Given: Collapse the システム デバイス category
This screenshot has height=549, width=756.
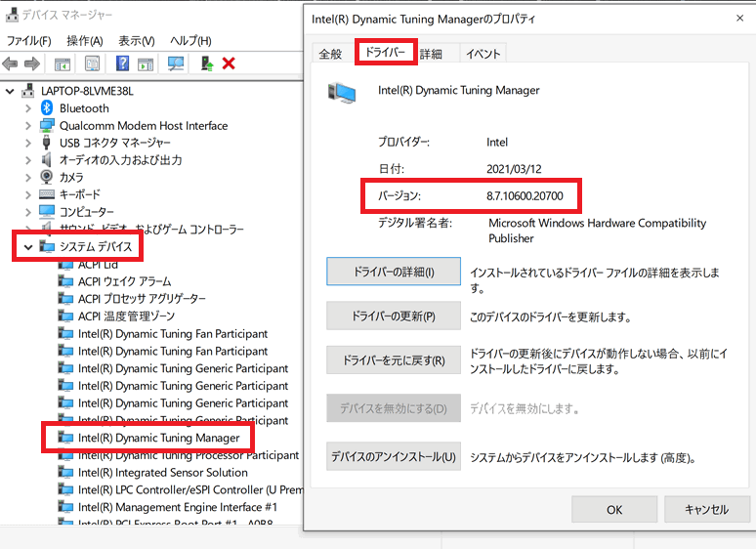Looking at the screenshot, I should point(28,246).
